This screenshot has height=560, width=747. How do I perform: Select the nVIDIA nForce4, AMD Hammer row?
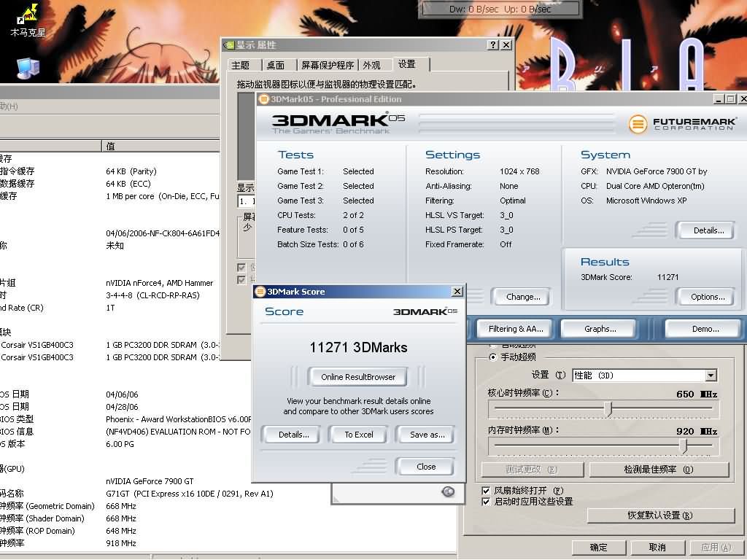point(159,283)
